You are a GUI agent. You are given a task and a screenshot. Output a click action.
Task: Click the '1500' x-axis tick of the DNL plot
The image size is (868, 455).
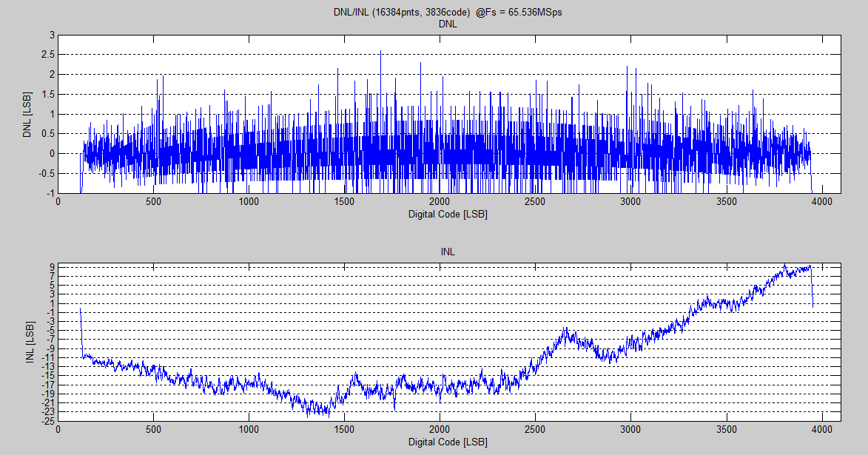(x=344, y=202)
